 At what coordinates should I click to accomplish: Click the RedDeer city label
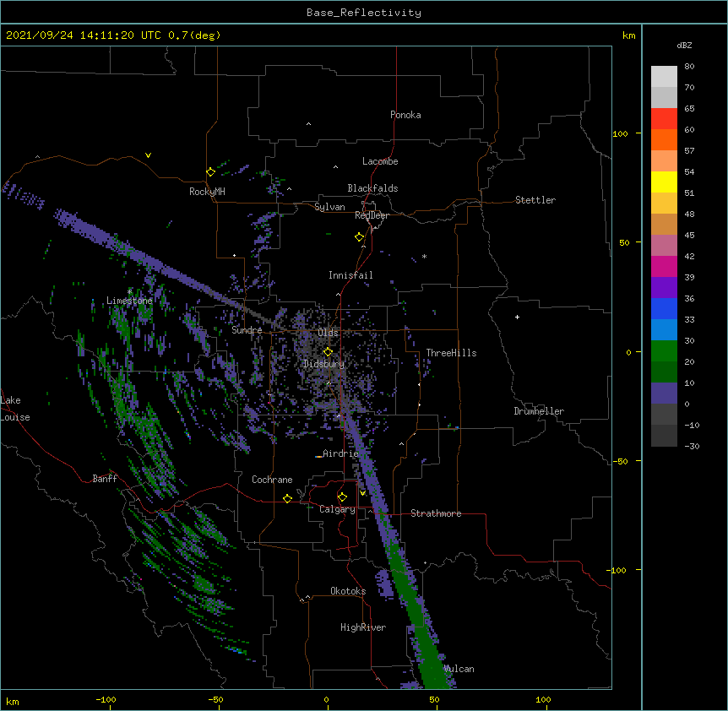click(372, 215)
